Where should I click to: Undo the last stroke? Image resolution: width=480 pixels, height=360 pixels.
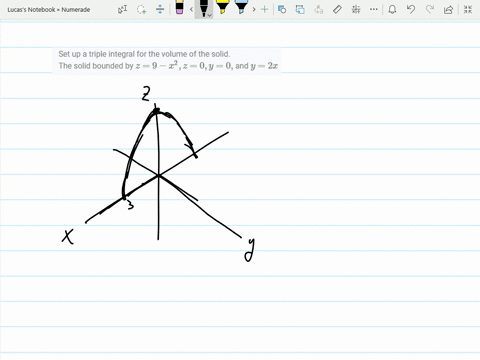(411, 9)
